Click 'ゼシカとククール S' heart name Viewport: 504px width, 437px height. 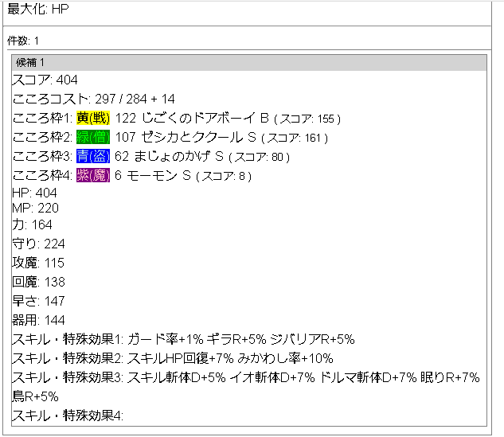click(199, 137)
